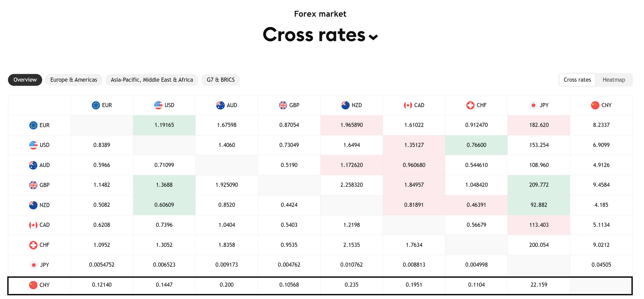The height and width of the screenshot is (299, 644).
Task: Click the USD/CHF rate 0.76600 green cell
Action: click(476, 145)
